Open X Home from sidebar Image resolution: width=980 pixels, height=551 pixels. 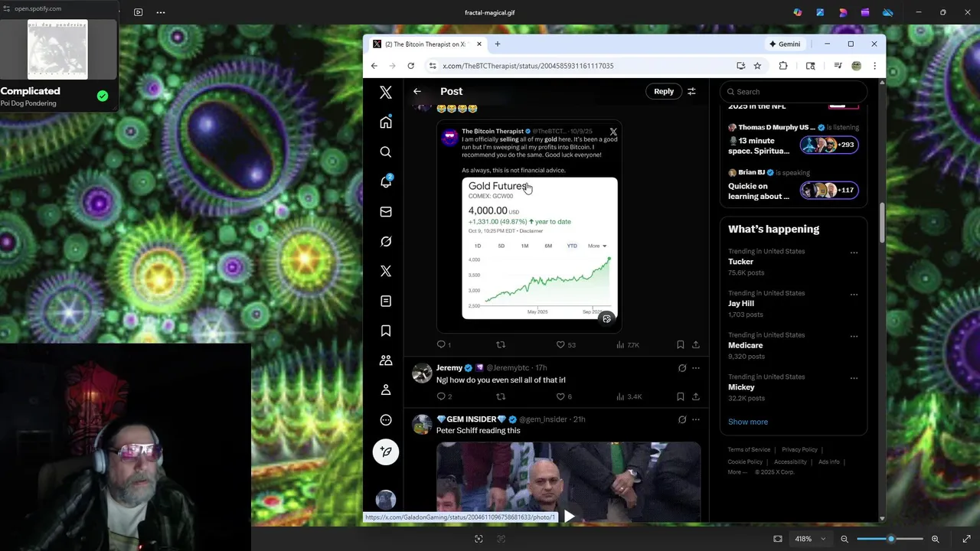click(x=386, y=122)
